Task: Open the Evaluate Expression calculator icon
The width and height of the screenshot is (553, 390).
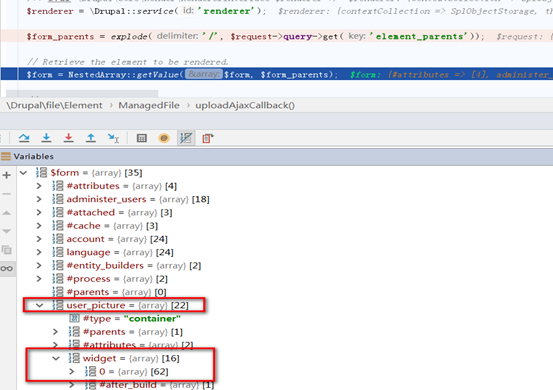Action: (x=142, y=138)
